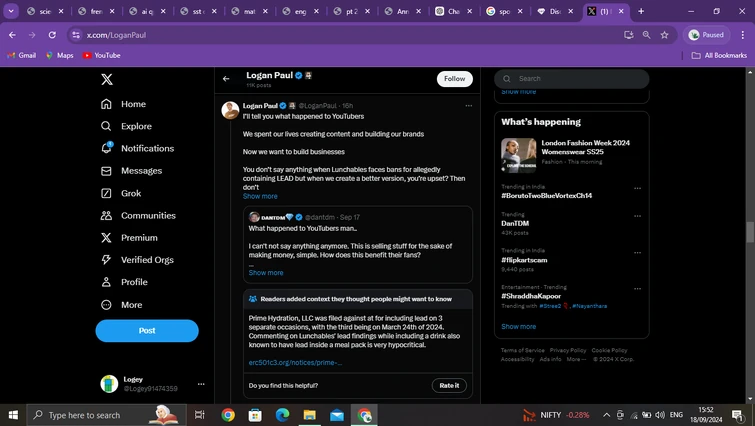This screenshot has width=755, height=426.
Task: Click Logan Paul's avatar on the post
Action: click(x=230, y=110)
